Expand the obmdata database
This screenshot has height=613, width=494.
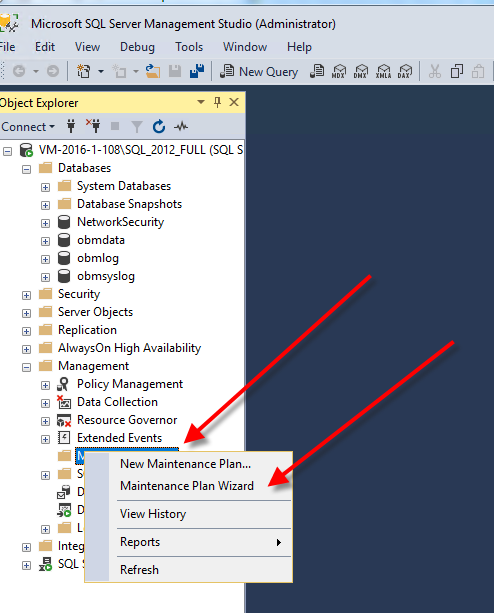click(x=45, y=241)
